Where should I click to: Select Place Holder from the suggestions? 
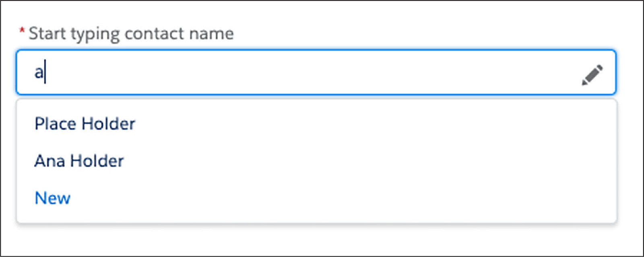tap(85, 124)
